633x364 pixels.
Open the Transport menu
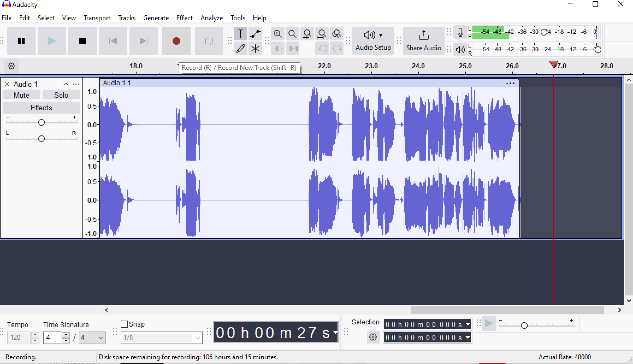[x=97, y=18]
